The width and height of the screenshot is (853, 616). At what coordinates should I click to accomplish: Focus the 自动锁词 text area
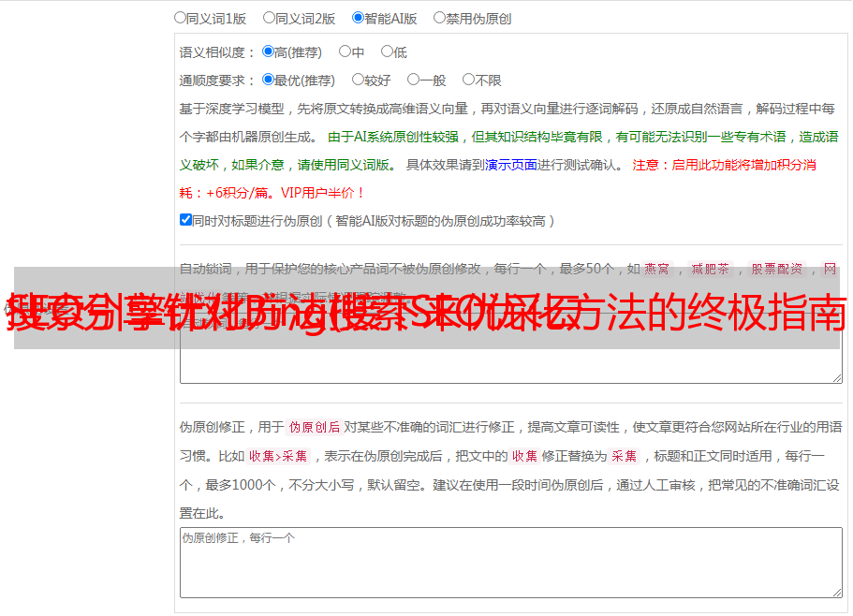[x=510, y=367]
